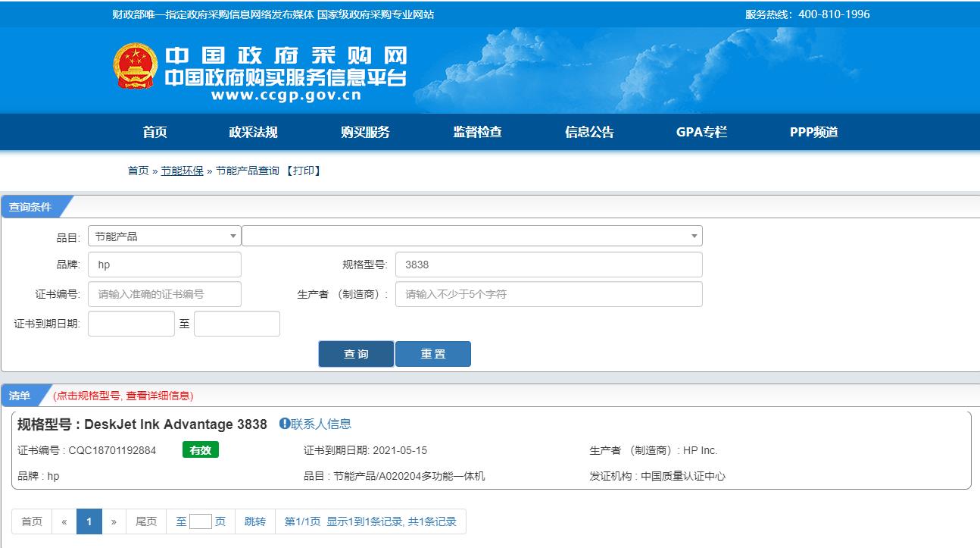Click the 跳转 jump button
980x548 pixels.
click(x=255, y=521)
